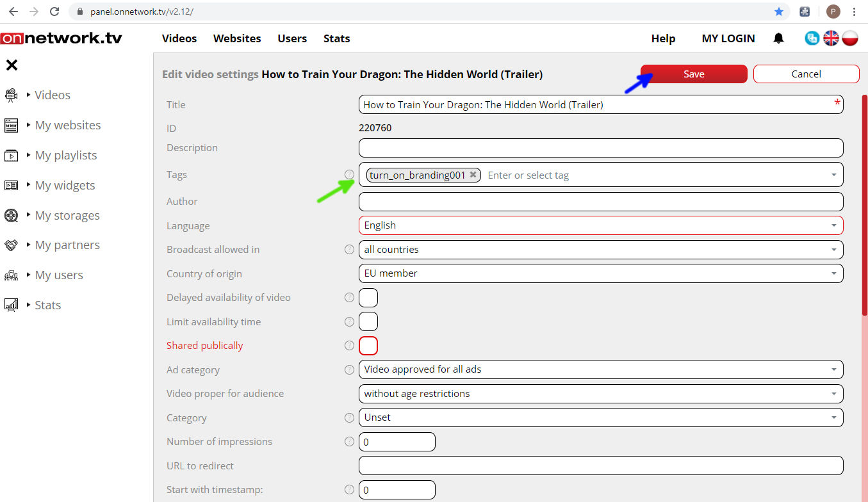This screenshot has height=502, width=868.
Task: Open the Stats menu in top navigation
Action: (x=336, y=38)
